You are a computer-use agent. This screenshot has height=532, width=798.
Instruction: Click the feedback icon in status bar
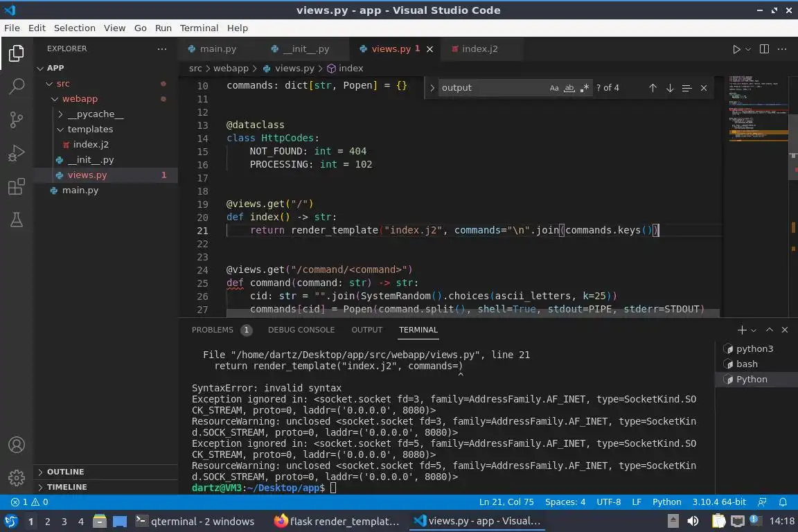coord(762,502)
